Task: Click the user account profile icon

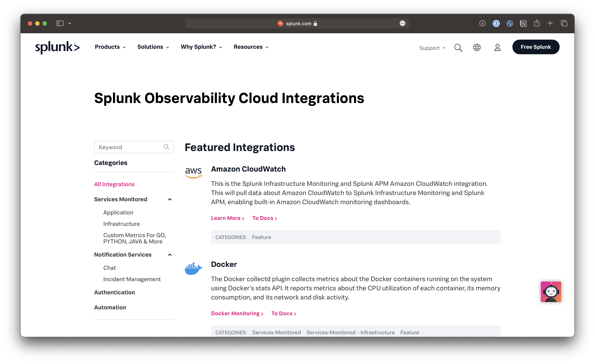Action: (497, 47)
